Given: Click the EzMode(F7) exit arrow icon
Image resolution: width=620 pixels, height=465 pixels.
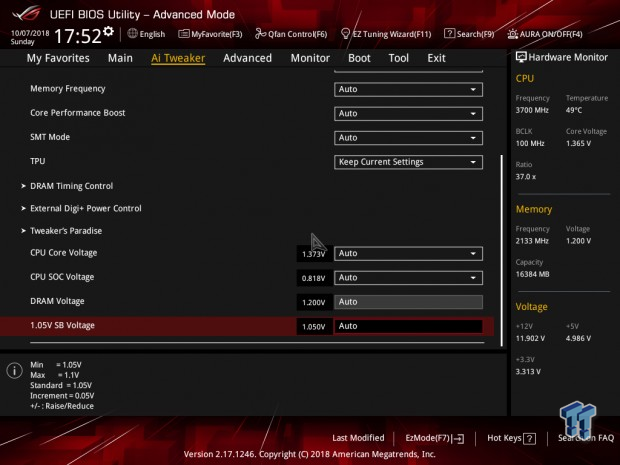Looking at the screenshot, I should point(458,439).
